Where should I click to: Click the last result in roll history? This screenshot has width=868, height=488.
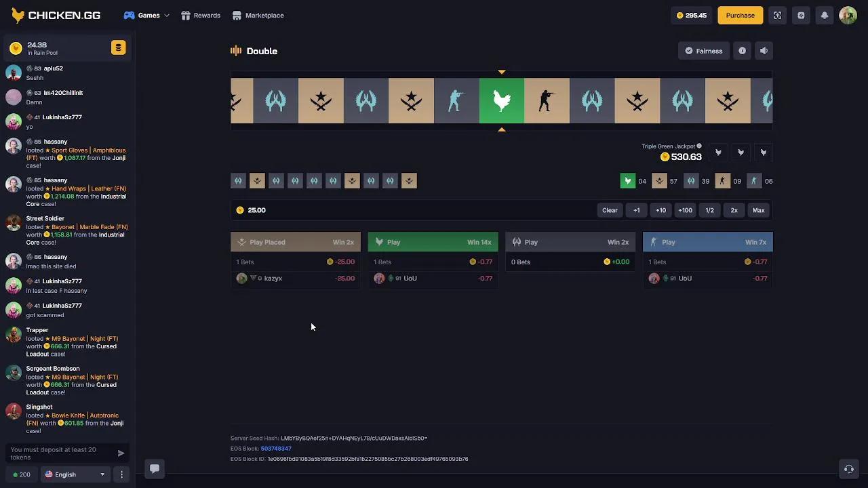click(409, 181)
